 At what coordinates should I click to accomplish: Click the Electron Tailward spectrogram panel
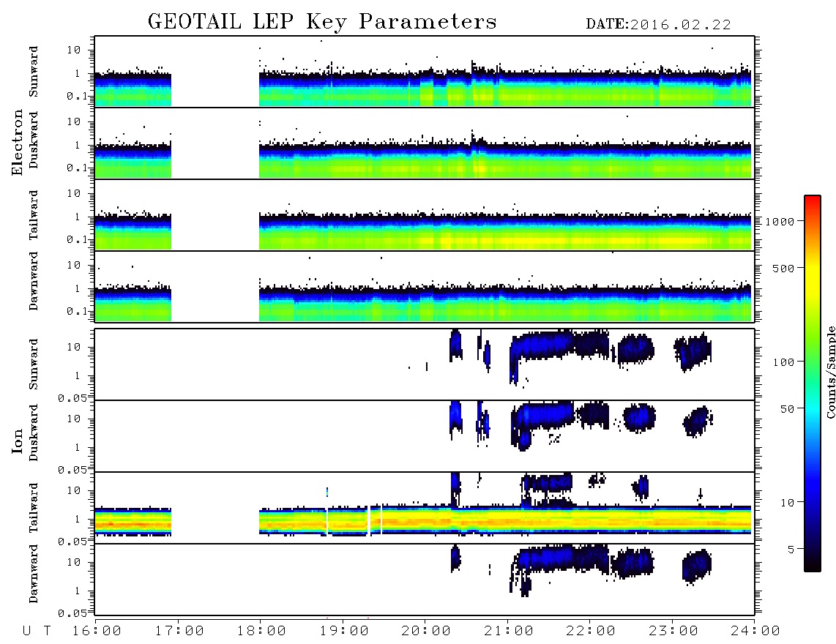click(425, 215)
